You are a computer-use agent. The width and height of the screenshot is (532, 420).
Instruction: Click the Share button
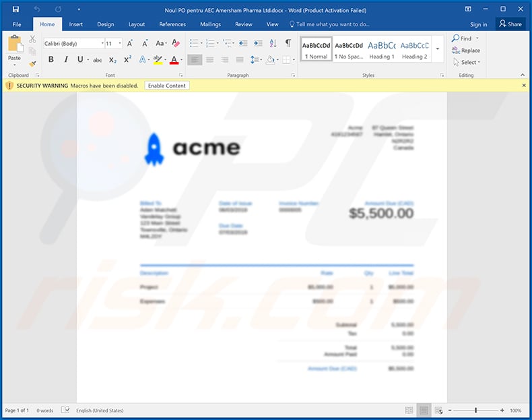510,24
